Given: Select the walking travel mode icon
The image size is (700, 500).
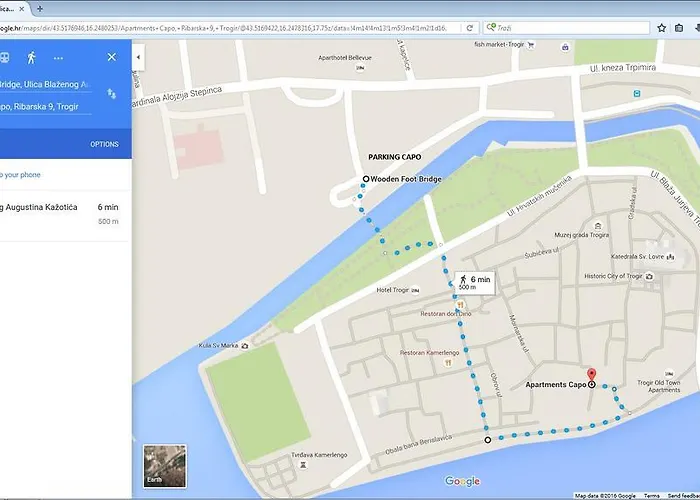Looking at the screenshot, I should 32,57.
